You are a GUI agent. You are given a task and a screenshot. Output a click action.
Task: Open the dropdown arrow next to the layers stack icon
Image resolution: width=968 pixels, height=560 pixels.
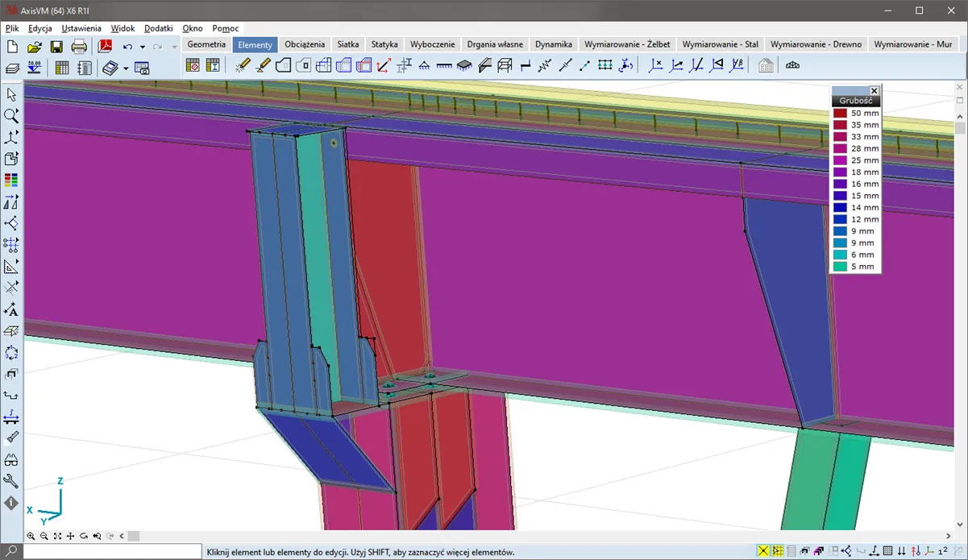tap(126, 68)
